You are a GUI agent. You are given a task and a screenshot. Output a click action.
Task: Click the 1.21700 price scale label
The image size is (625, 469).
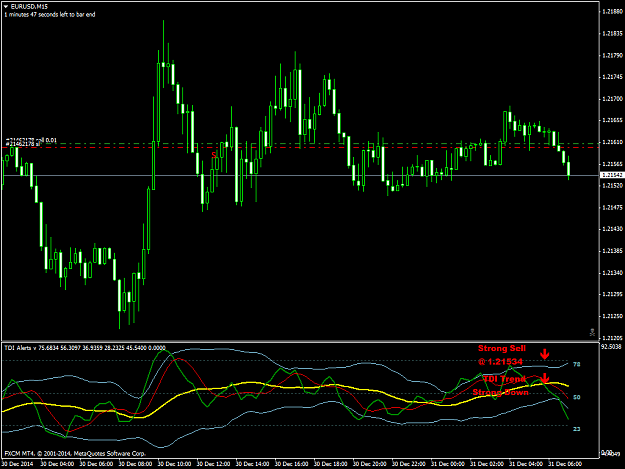coord(612,98)
